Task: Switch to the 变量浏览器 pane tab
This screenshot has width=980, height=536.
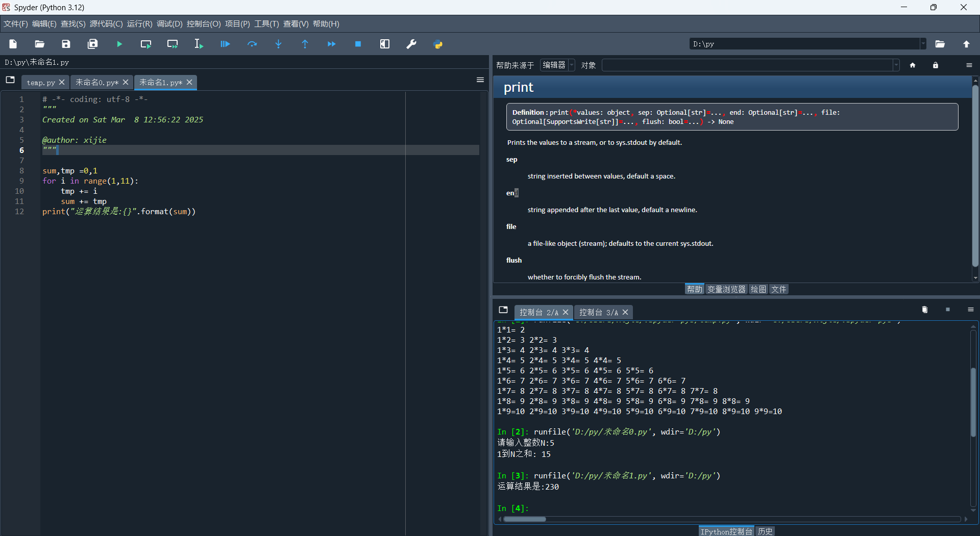Action: [x=726, y=289]
